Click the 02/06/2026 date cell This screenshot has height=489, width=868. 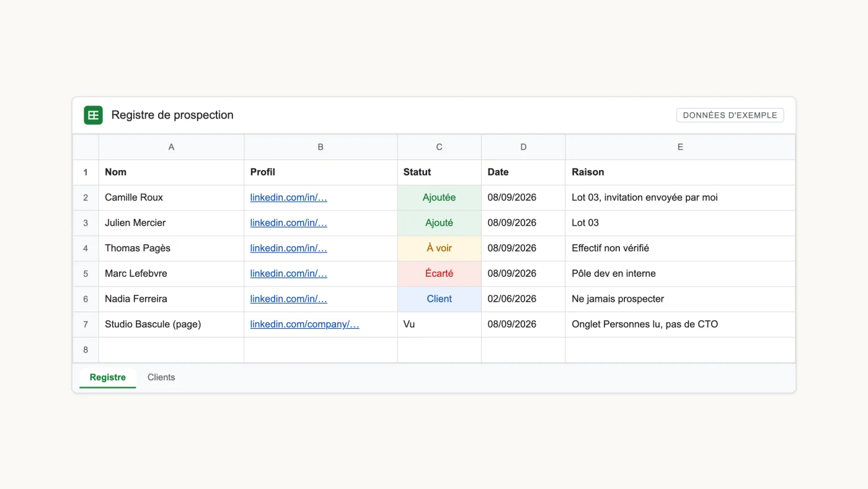(523, 300)
